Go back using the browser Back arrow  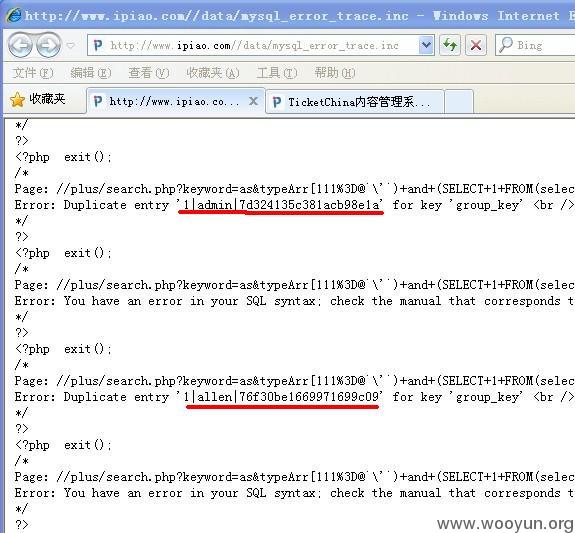pyautogui.click(x=21, y=45)
